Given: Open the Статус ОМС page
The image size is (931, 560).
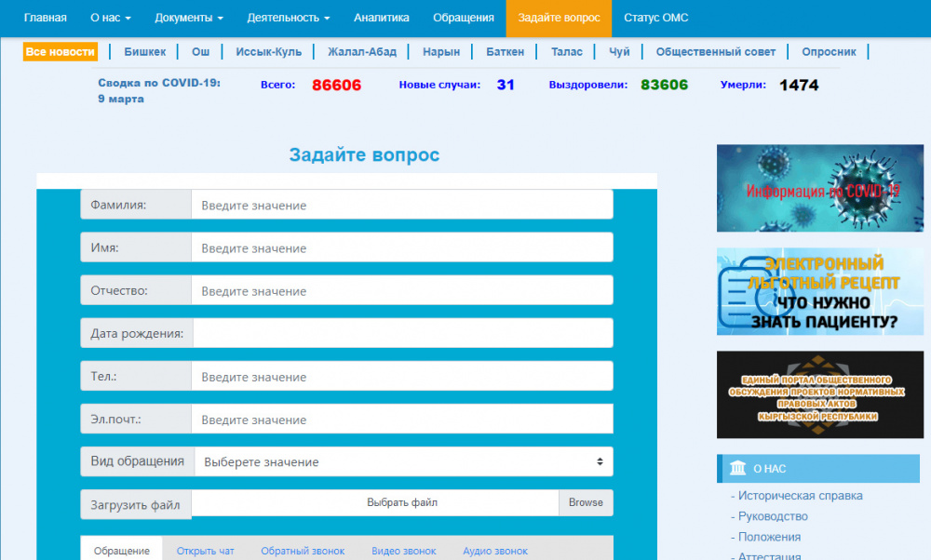Looking at the screenshot, I should point(655,18).
